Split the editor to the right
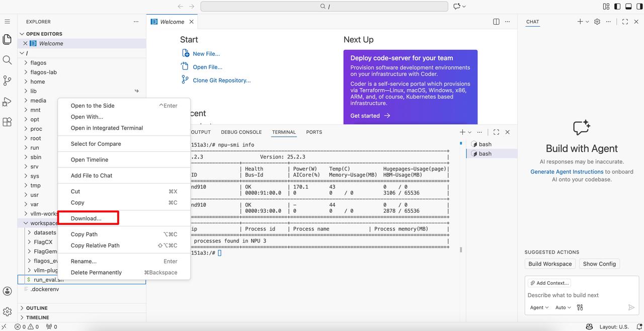 [x=496, y=22]
